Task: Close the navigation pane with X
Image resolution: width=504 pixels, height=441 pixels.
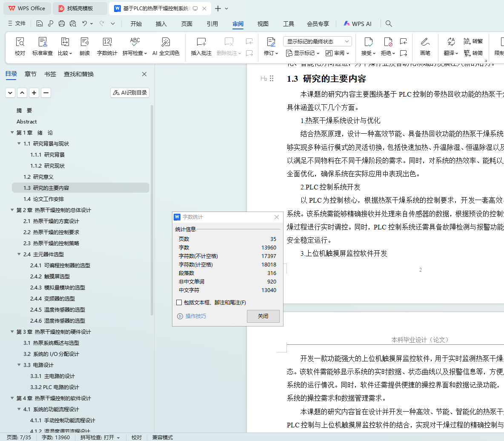Action: point(144,74)
